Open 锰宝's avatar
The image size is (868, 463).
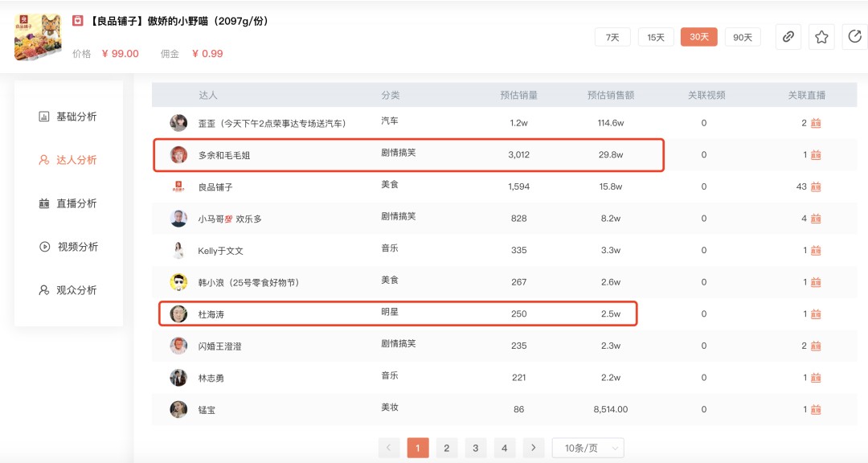[178, 410]
